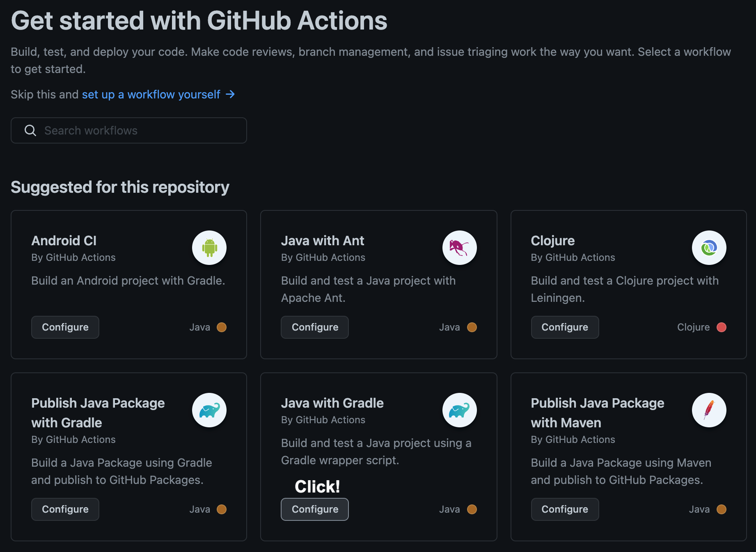Configure Publish Java Package with Gradle
This screenshot has height=552, width=756.
65,509
